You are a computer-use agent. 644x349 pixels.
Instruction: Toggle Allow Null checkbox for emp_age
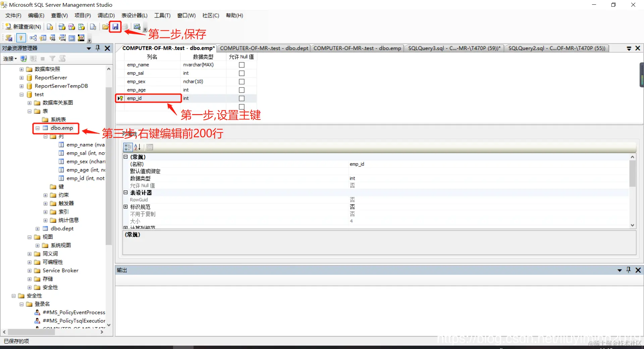(x=241, y=90)
